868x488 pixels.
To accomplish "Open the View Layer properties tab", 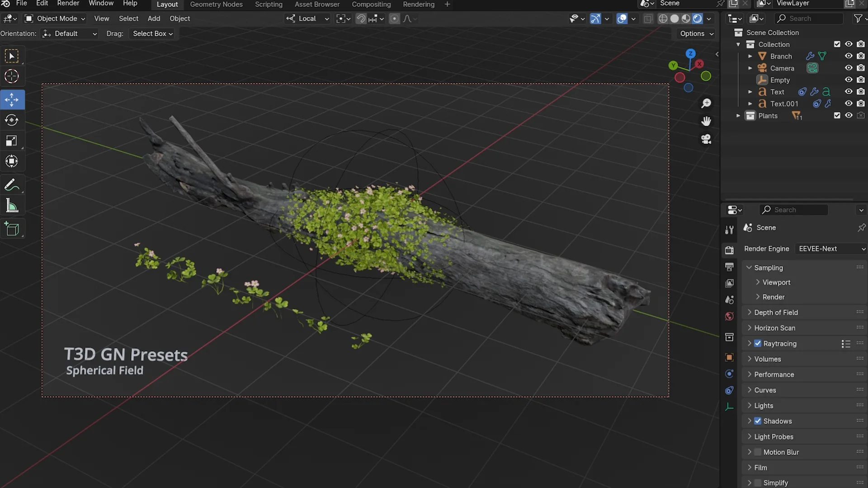I will [729, 283].
